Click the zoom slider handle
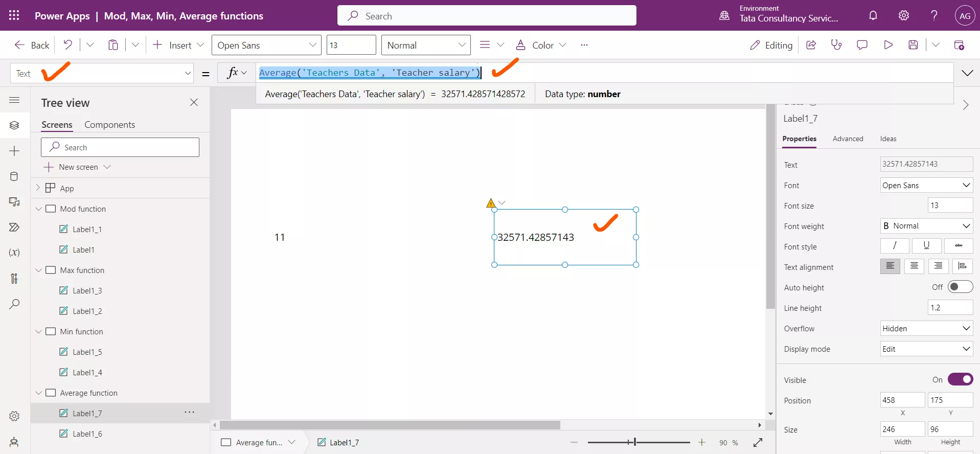 pyautogui.click(x=634, y=442)
